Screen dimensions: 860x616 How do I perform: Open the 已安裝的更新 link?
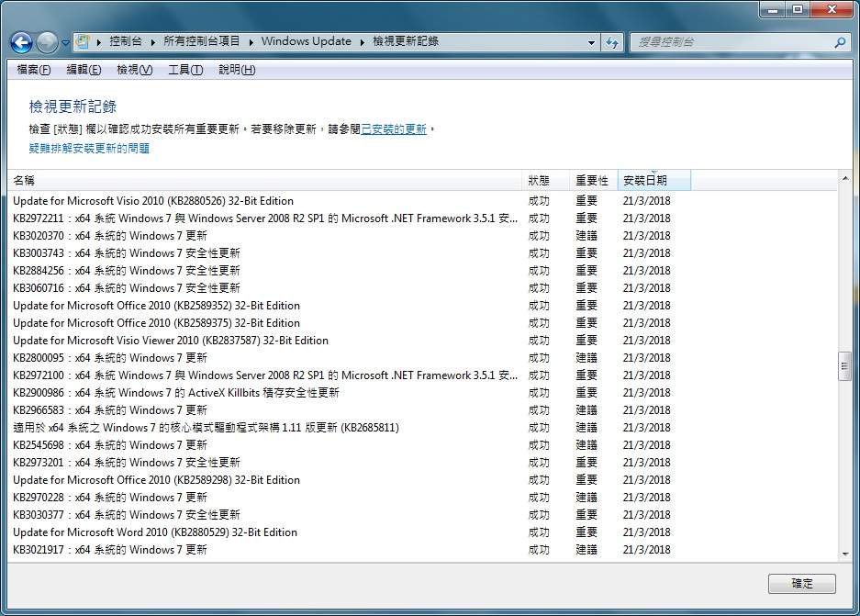394,129
